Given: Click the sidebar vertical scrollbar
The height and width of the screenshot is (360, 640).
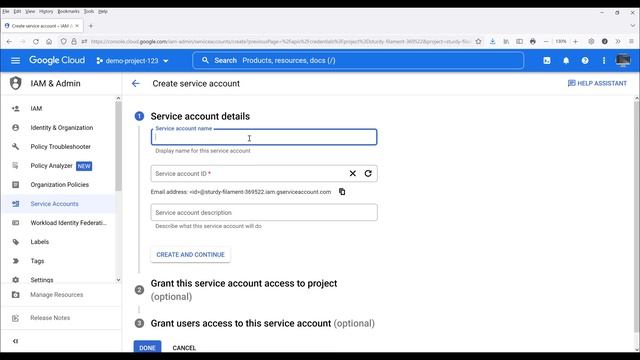Looking at the screenshot, I should [118, 146].
